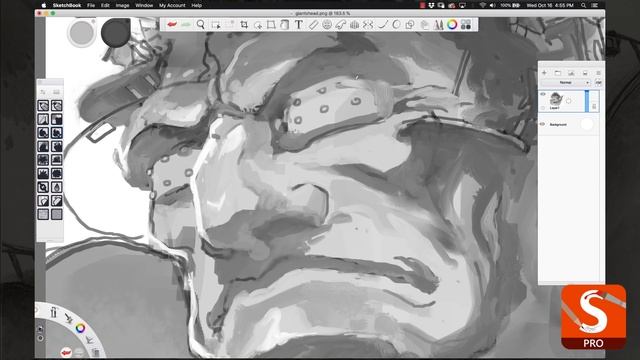The image size is (640, 360).
Task: Select the last gray texture brush
Action: [57, 214]
